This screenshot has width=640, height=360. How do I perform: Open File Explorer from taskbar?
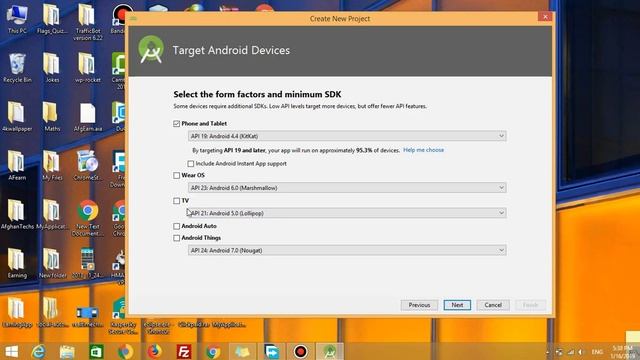pyautogui.click(x=67, y=351)
